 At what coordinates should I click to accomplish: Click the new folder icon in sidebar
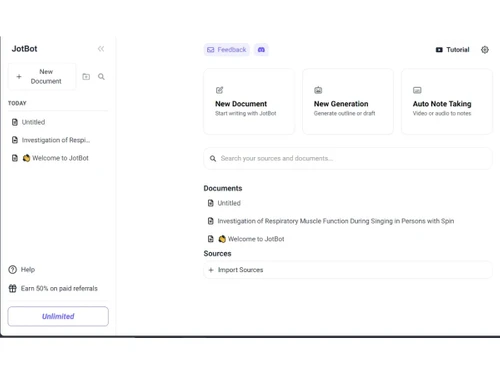coord(86,77)
